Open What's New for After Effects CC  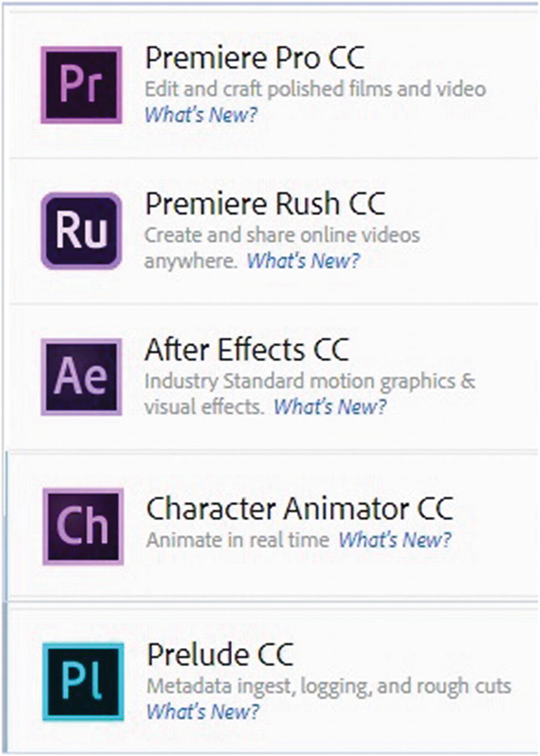tap(330, 407)
